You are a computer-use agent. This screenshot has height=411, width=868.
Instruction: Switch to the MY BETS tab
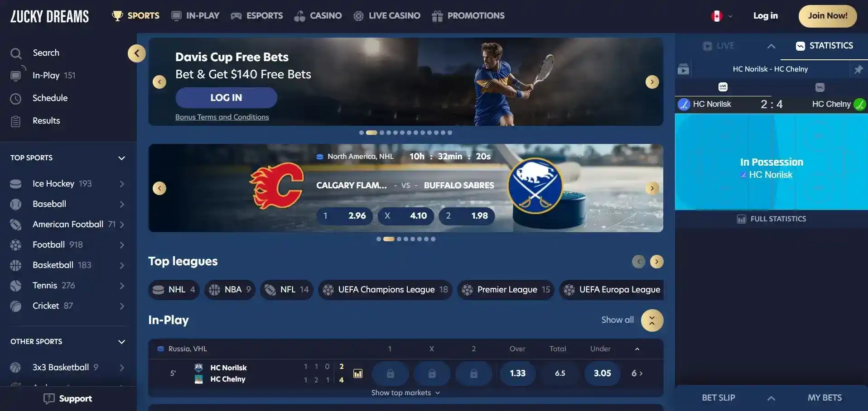[x=824, y=398]
